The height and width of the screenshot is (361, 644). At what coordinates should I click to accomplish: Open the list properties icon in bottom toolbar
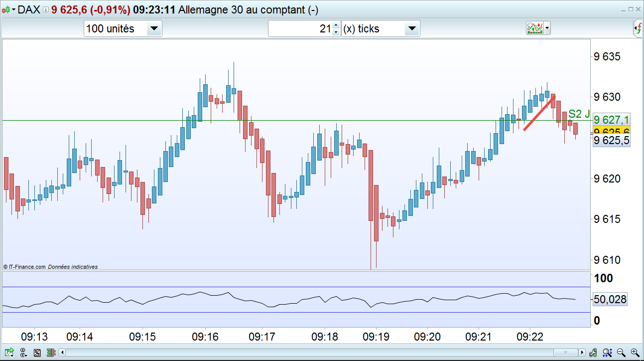[37, 353]
